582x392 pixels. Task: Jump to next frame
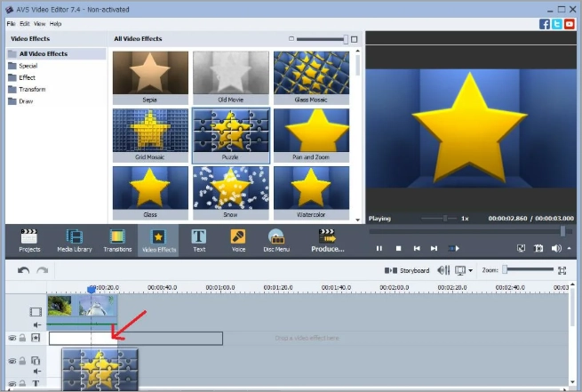tap(434, 248)
